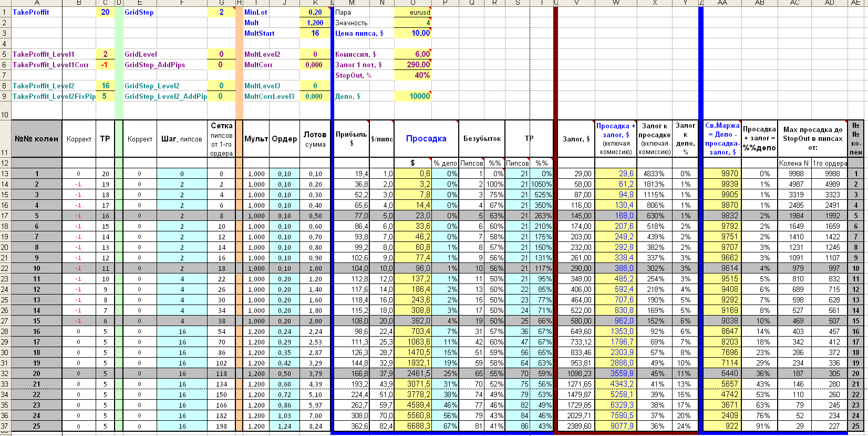Click the GridLevel label cell
This screenshot has height=436, width=868.
pos(166,54)
